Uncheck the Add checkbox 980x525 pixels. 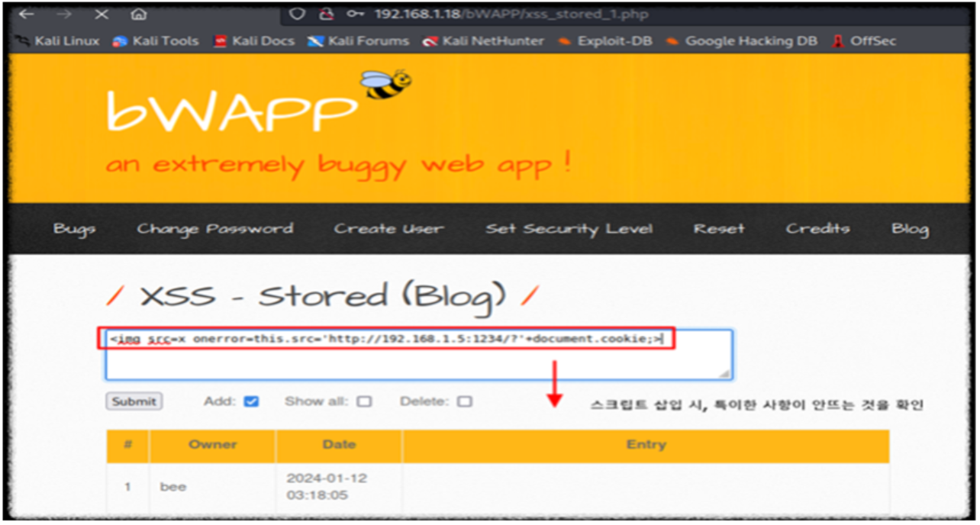pos(251,401)
